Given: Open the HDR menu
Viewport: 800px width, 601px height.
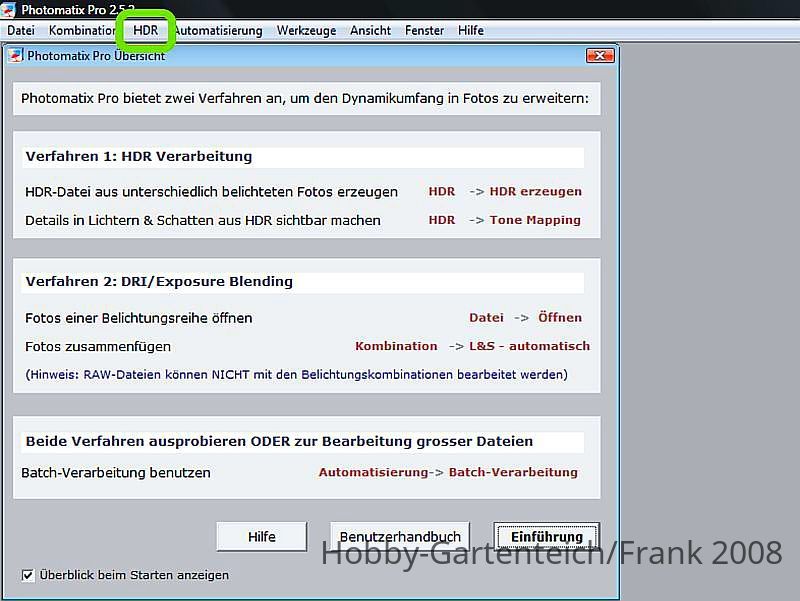Looking at the screenshot, I should (x=145, y=31).
